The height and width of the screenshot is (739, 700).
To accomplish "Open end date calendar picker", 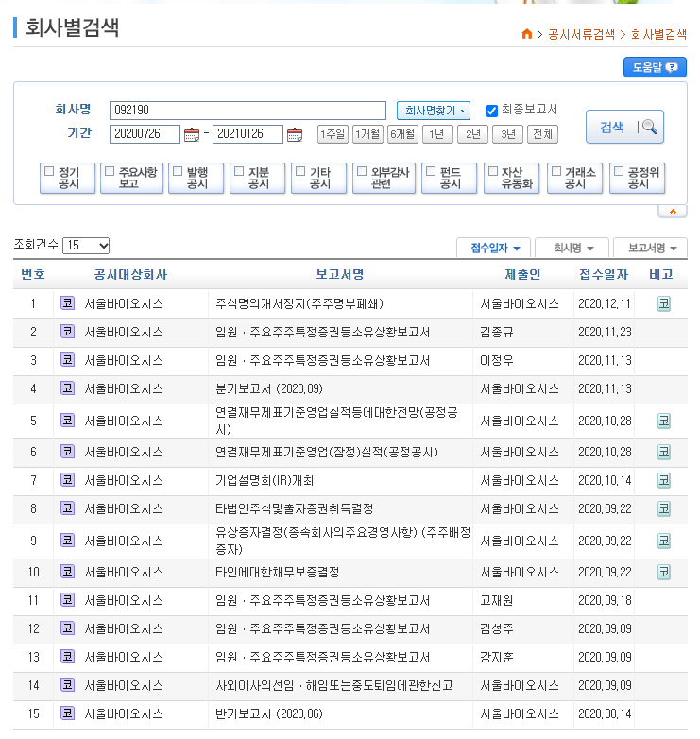I will coord(295,135).
